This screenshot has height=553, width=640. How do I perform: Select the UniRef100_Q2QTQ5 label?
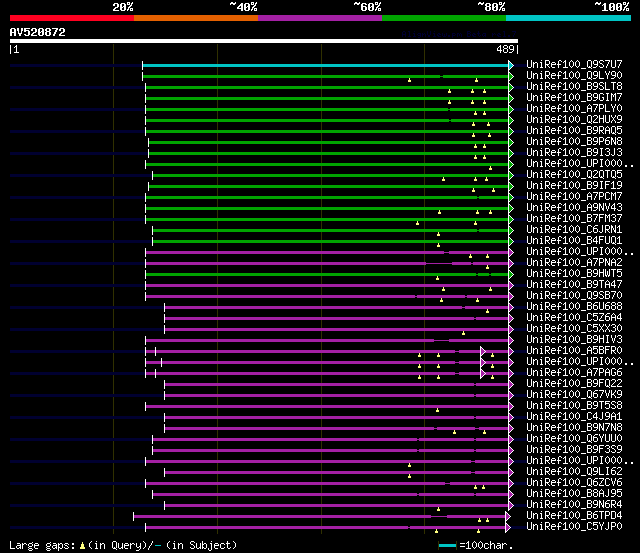574,174
